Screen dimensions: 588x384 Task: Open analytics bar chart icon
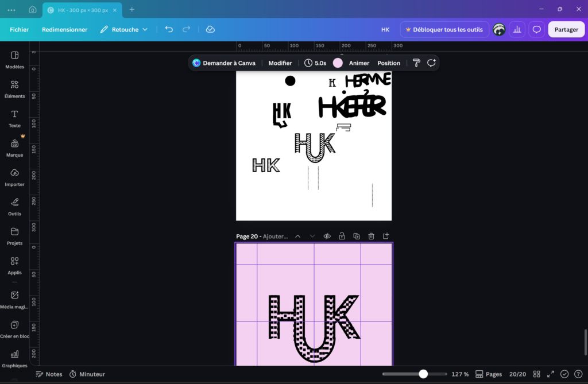[517, 29]
